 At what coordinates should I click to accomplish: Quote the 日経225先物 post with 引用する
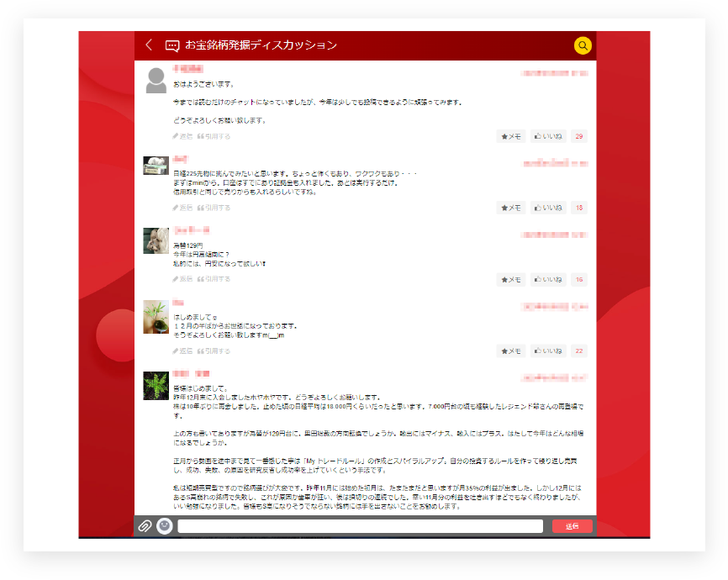pyautogui.click(x=214, y=208)
